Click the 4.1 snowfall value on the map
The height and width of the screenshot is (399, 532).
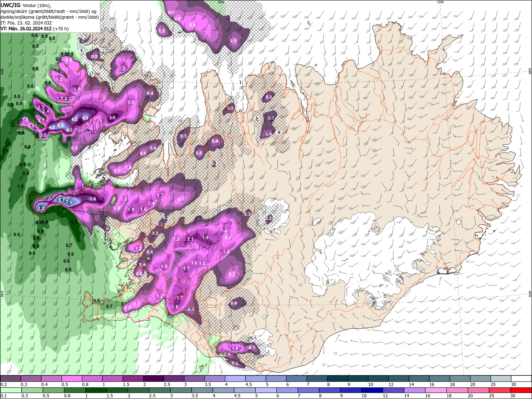pyautogui.click(x=85, y=118)
